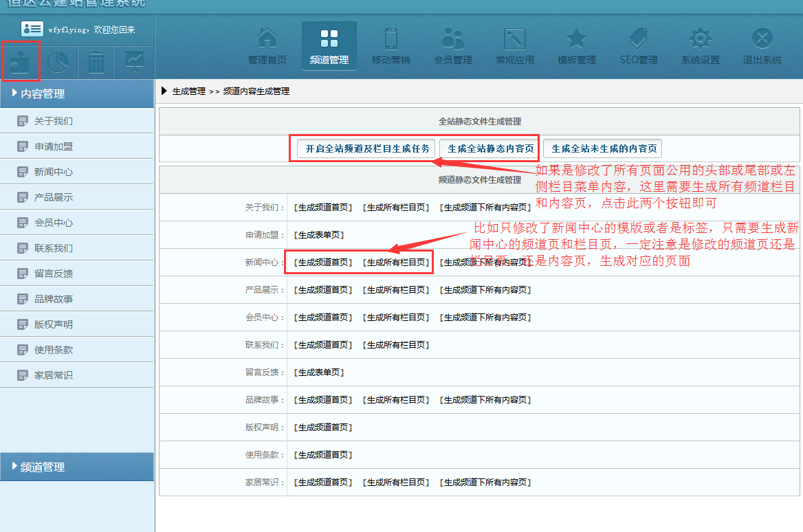
Task: Select the SEO管理 tab
Action: tap(639, 46)
